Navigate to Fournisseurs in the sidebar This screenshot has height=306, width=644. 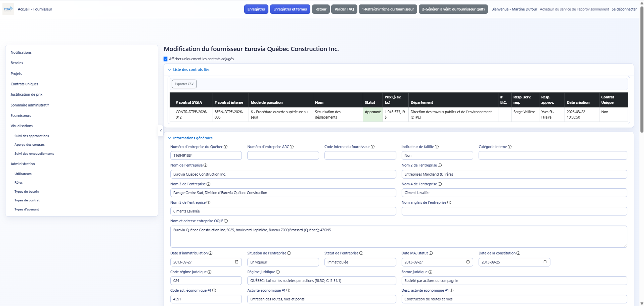pos(21,116)
